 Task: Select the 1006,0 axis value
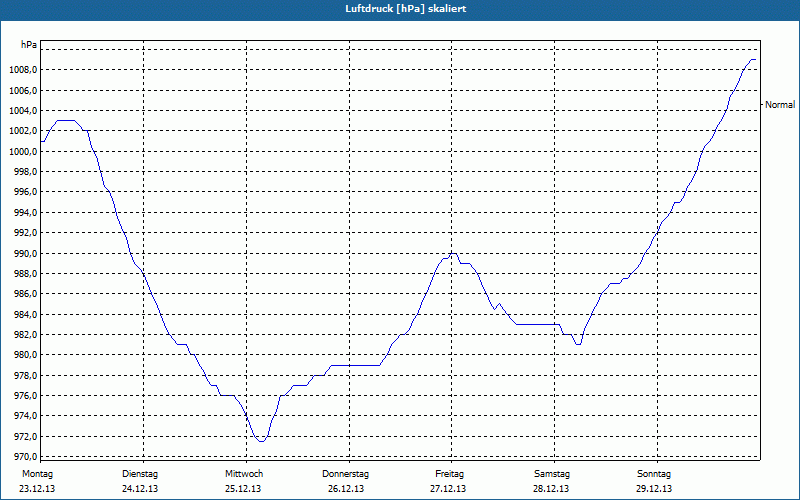22,90
